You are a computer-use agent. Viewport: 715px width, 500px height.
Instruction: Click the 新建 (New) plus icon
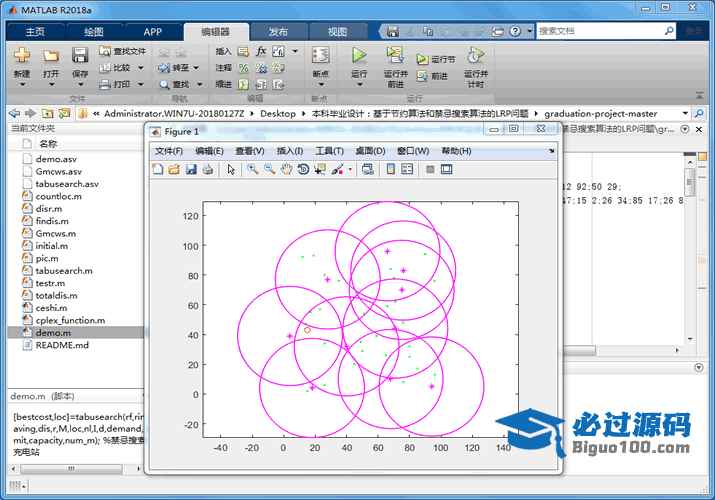click(21, 55)
